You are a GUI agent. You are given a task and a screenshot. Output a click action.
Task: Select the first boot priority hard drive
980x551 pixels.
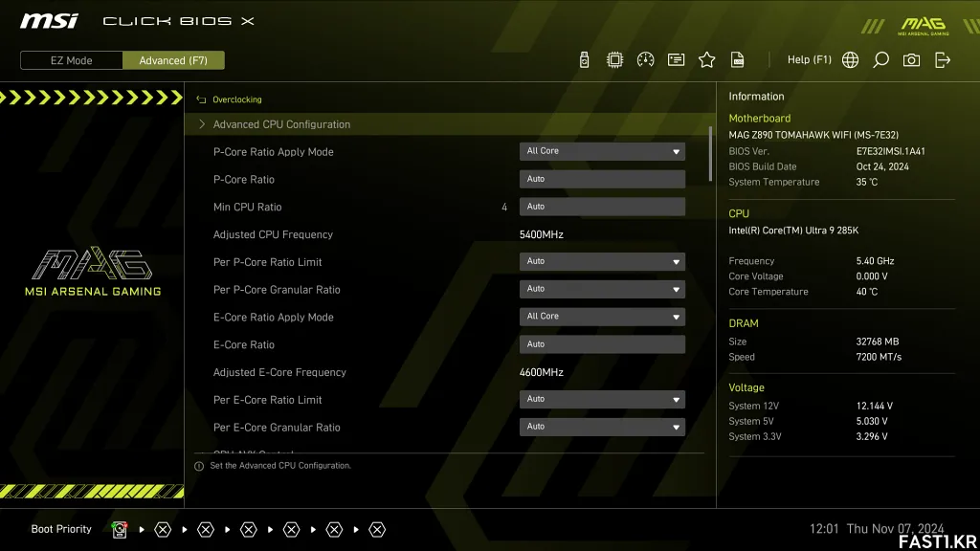pyautogui.click(x=120, y=530)
